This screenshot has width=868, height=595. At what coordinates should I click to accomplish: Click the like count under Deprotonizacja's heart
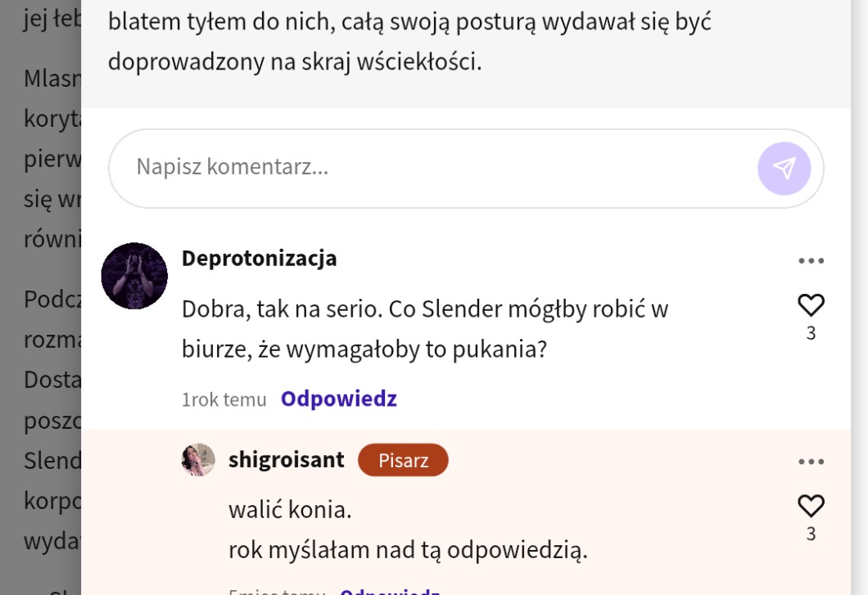(x=811, y=333)
